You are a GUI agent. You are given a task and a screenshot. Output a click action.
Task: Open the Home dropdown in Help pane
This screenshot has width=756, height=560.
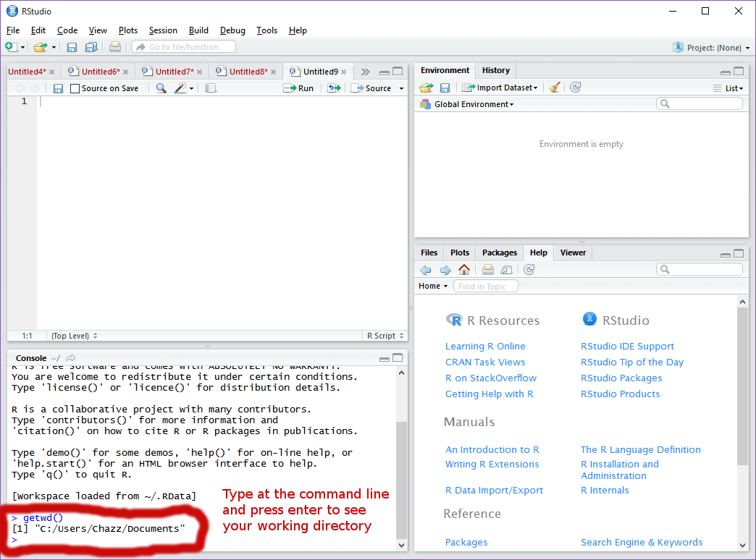coord(433,287)
